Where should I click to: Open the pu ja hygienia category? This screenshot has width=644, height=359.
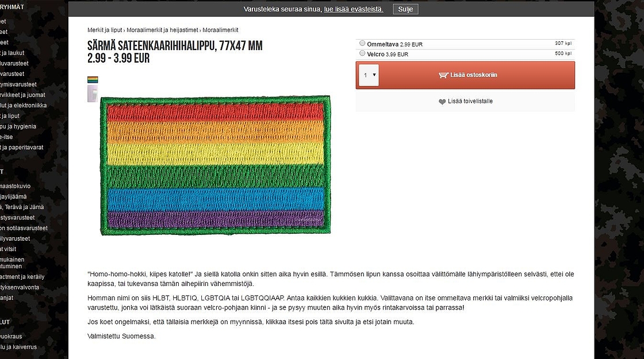click(18, 126)
